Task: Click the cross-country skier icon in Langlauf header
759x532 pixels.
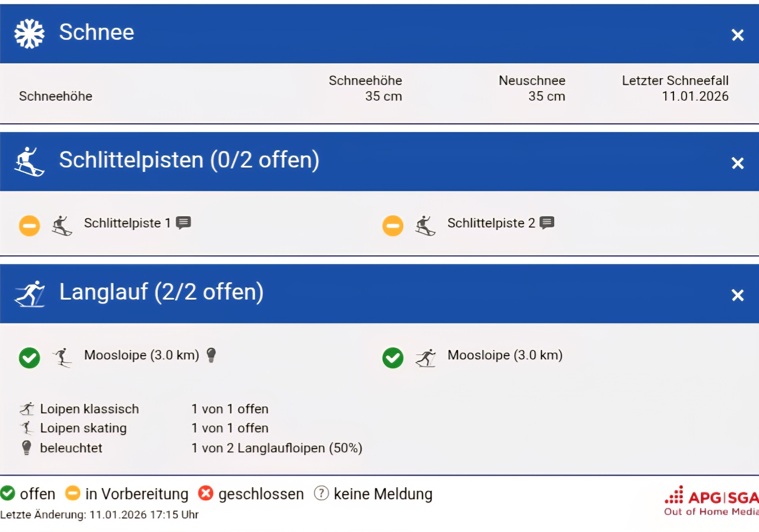Action: 30,294
